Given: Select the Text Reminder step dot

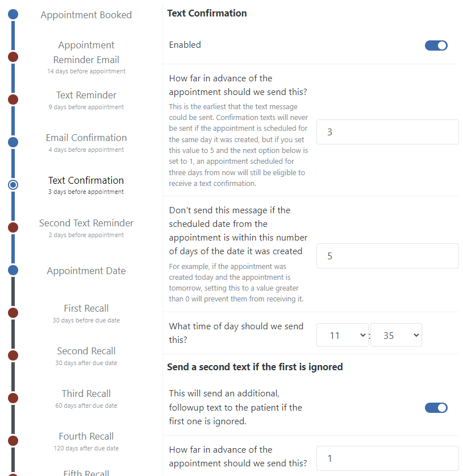Looking at the screenshot, I should 13,100.
